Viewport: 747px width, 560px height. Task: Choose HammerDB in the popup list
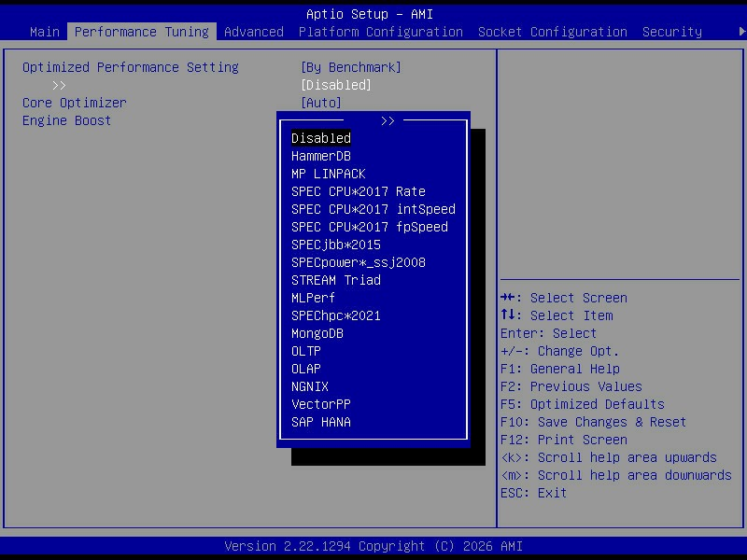tap(321, 156)
